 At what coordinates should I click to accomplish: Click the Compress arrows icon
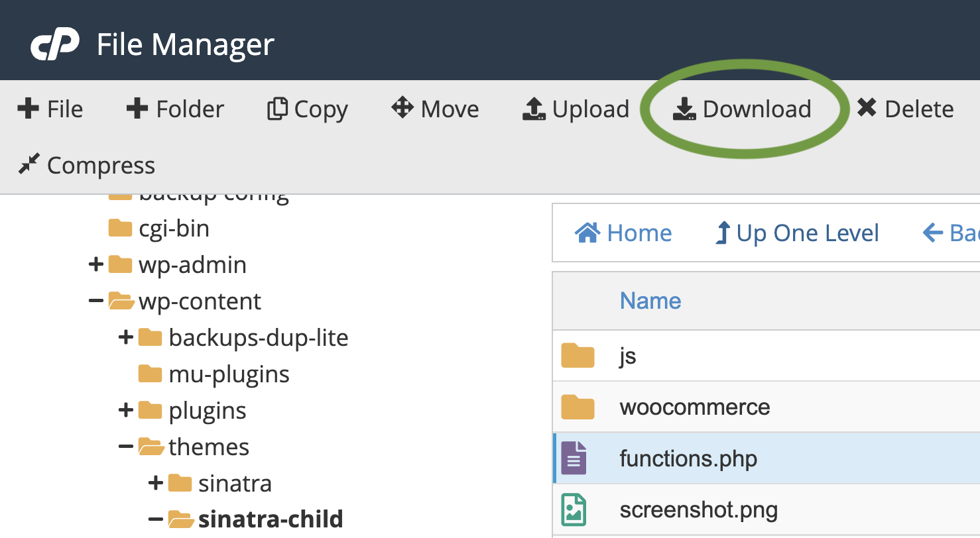click(29, 164)
